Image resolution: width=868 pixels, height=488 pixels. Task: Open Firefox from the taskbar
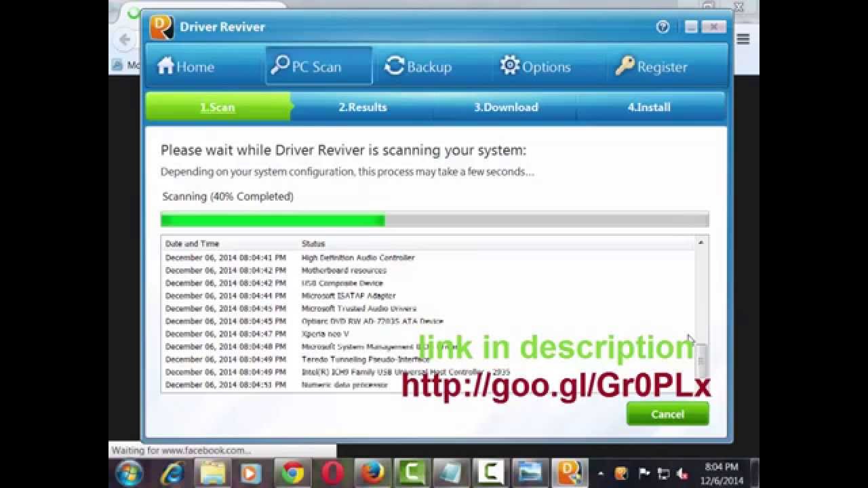372,472
